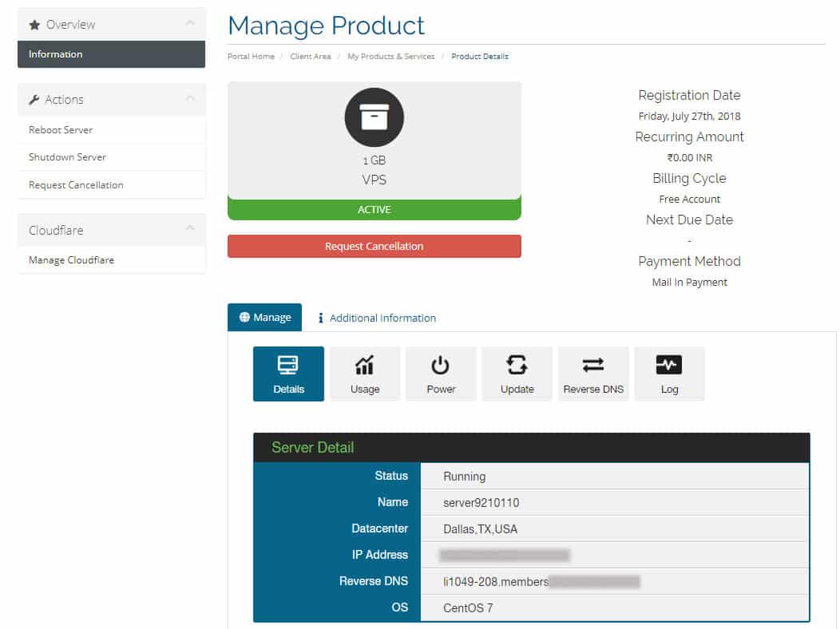Select Information item in Overview panel
Viewport: 840px width, 629px height.
point(55,54)
